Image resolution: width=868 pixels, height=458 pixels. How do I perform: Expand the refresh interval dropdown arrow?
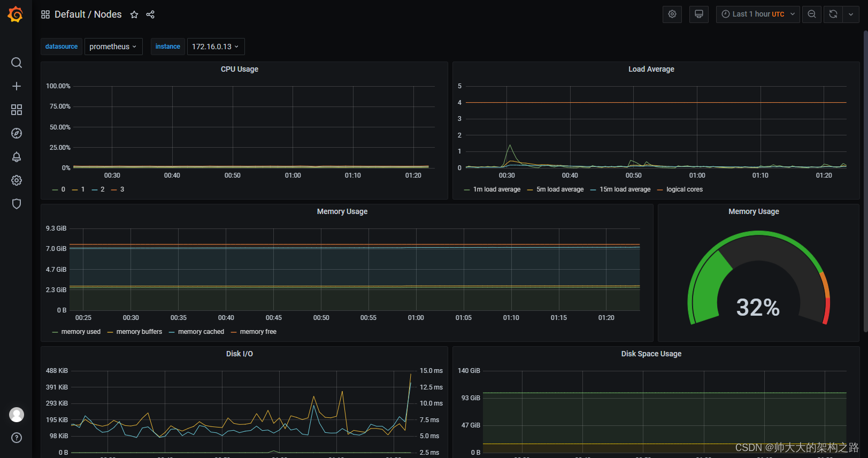pos(851,14)
